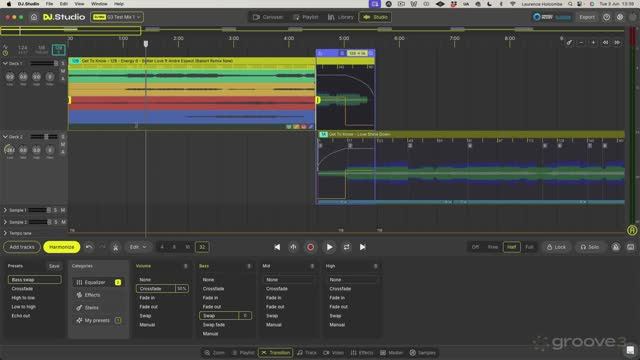The image size is (640, 360).
Task: Open the File menu
Action: 49,4
